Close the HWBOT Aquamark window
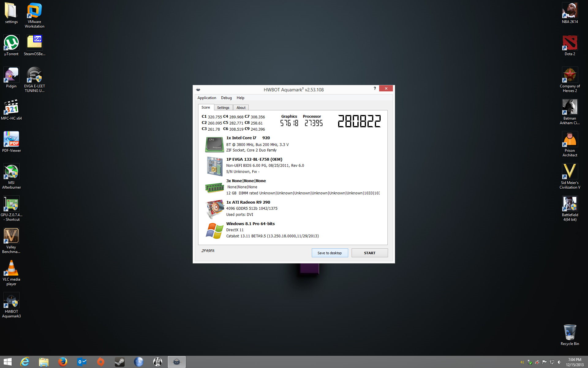 (386, 89)
